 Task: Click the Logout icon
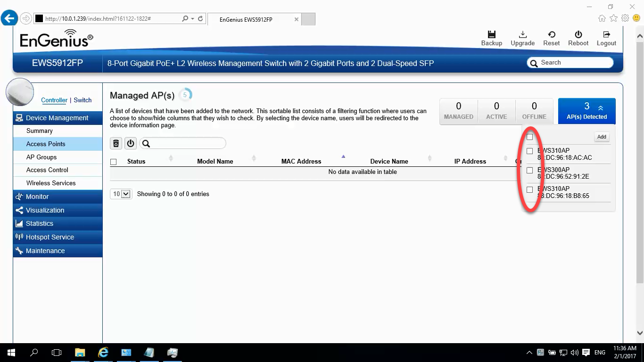pyautogui.click(x=606, y=34)
